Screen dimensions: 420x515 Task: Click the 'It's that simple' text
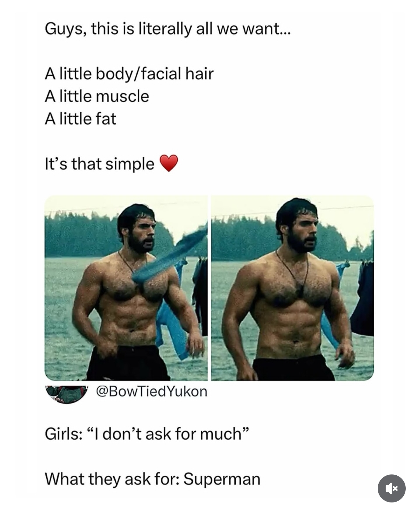pyautogui.click(x=99, y=164)
